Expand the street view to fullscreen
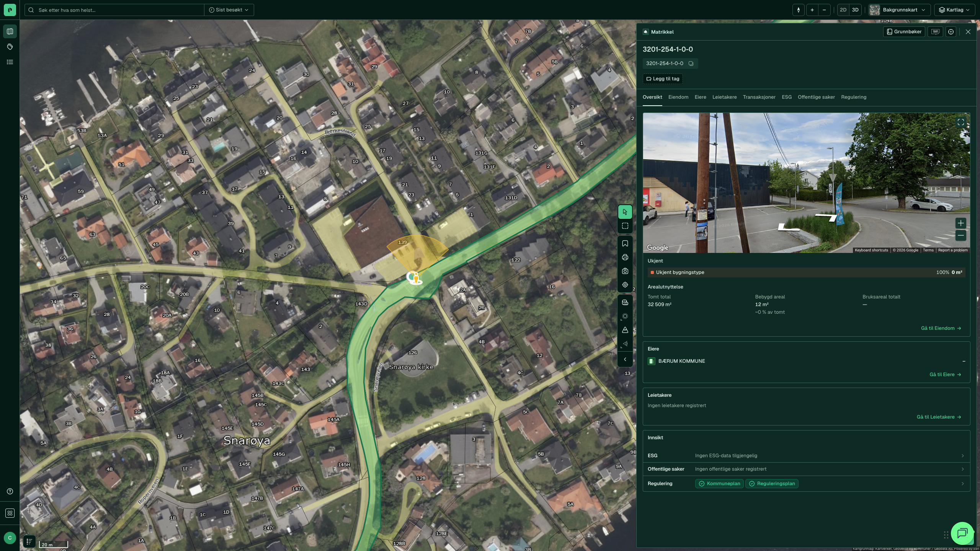980x551 pixels. point(960,122)
